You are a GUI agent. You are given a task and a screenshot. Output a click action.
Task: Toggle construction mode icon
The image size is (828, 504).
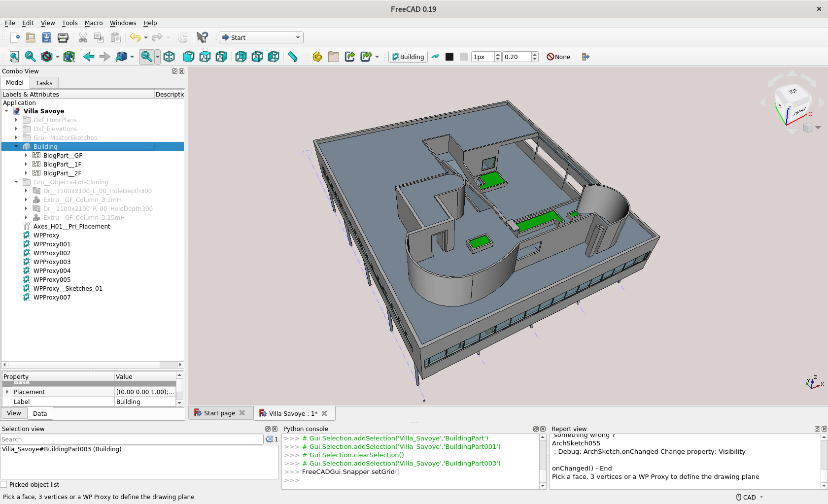point(435,57)
